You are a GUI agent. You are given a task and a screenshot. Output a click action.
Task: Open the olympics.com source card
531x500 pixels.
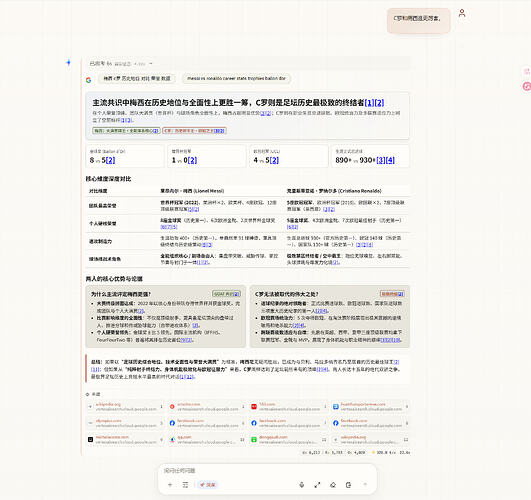[125, 423]
